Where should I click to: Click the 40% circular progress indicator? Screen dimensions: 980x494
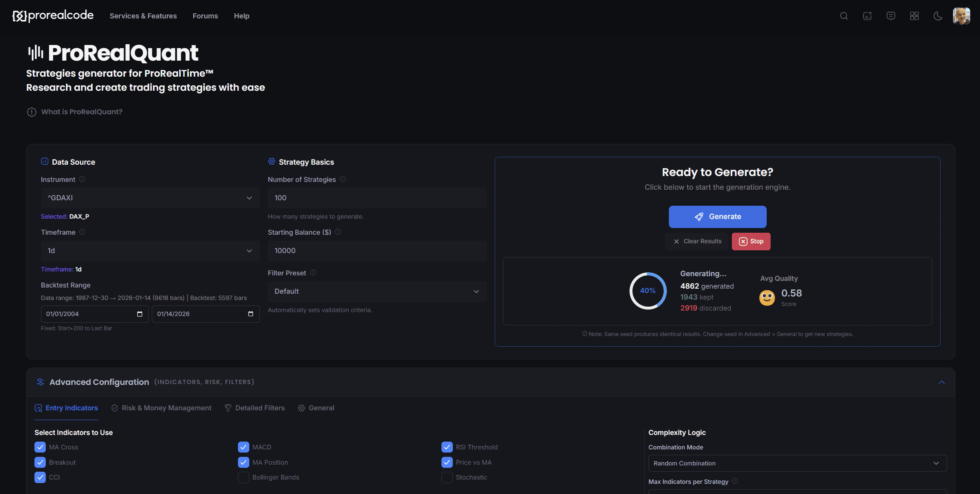click(648, 291)
